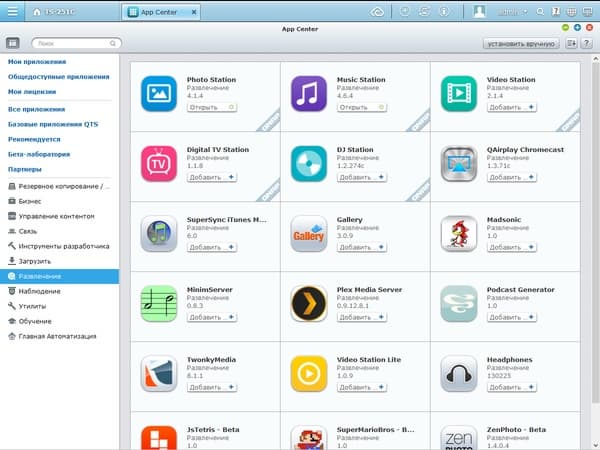
Task: Click the search magnifier in top bar
Action: pos(540,12)
